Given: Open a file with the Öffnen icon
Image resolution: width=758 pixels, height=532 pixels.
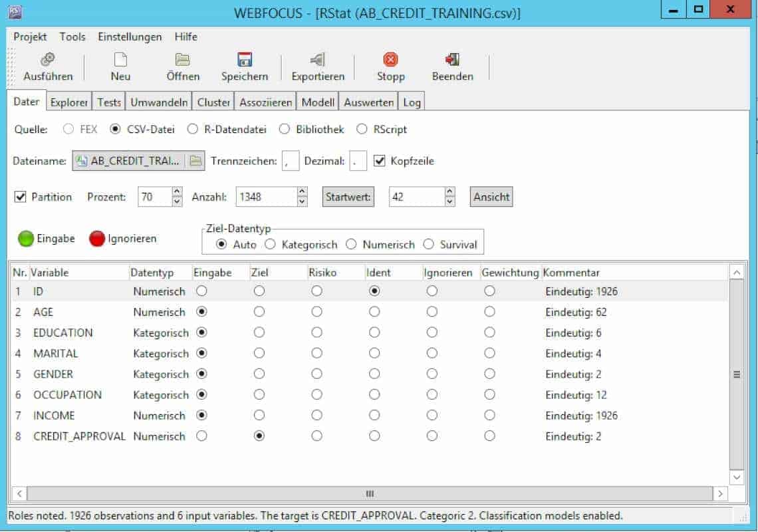Looking at the screenshot, I should pyautogui.click(x=182, y=59).
